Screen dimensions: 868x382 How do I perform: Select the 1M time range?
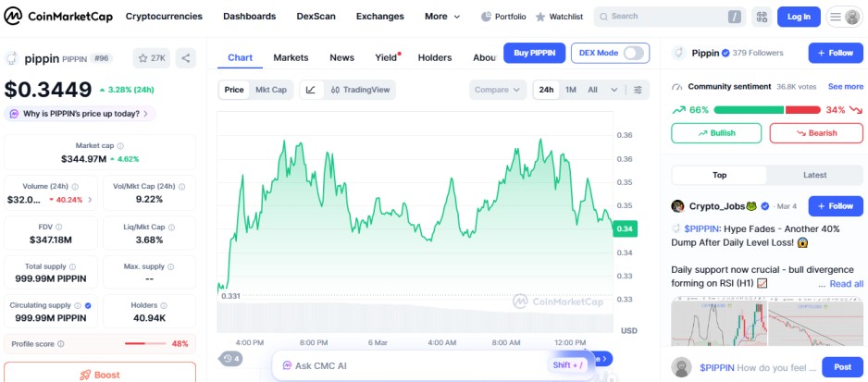571,90
